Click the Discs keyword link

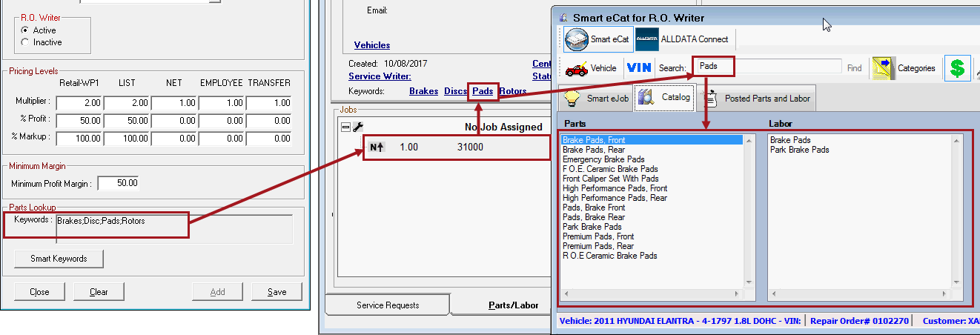[x=456, y=91]
